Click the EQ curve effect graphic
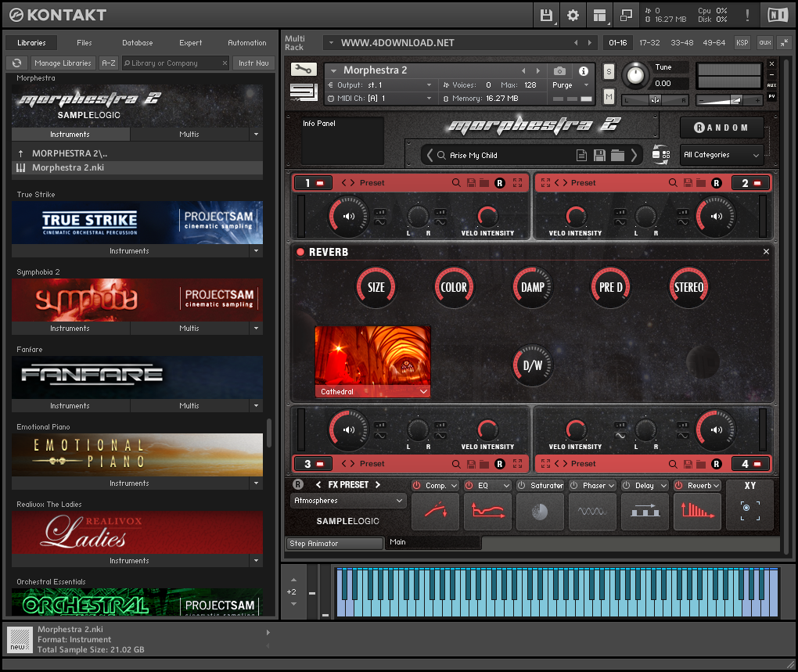Screen dimensions: 798x672 pyautogui.click(x=487, y=512)
